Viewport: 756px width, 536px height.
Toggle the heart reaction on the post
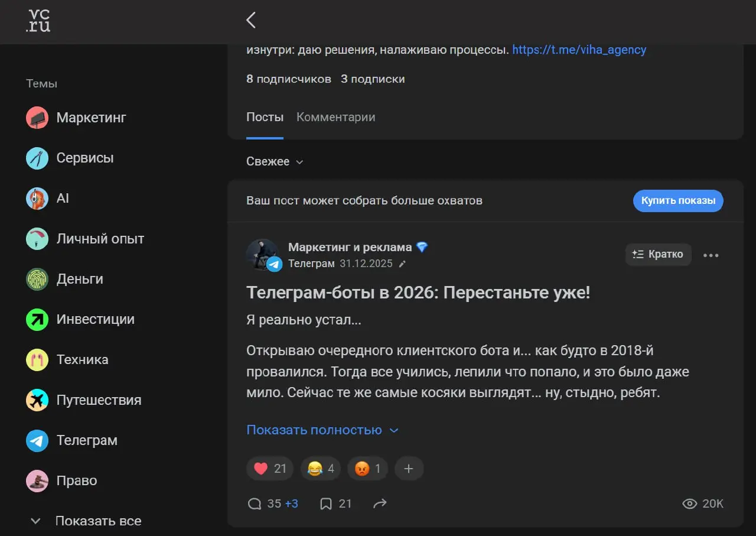click(x=269, y=468)
